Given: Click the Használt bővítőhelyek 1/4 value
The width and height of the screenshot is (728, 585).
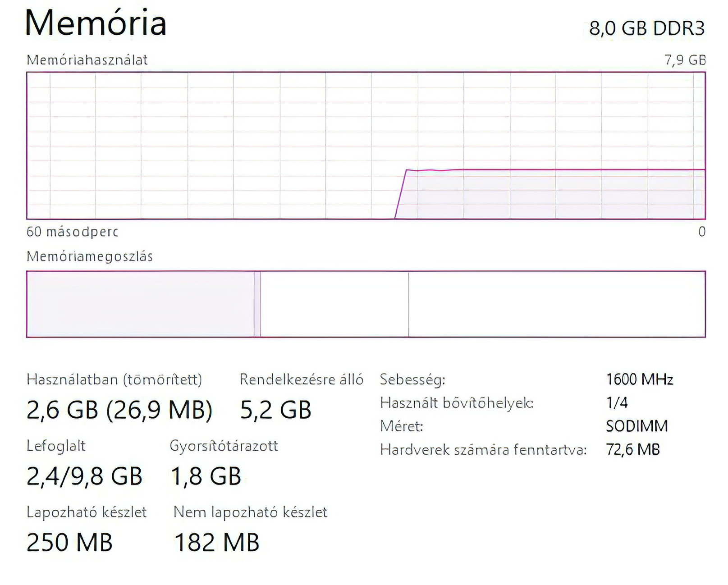Looking at the screenshot, I should (x=617, y=402).
